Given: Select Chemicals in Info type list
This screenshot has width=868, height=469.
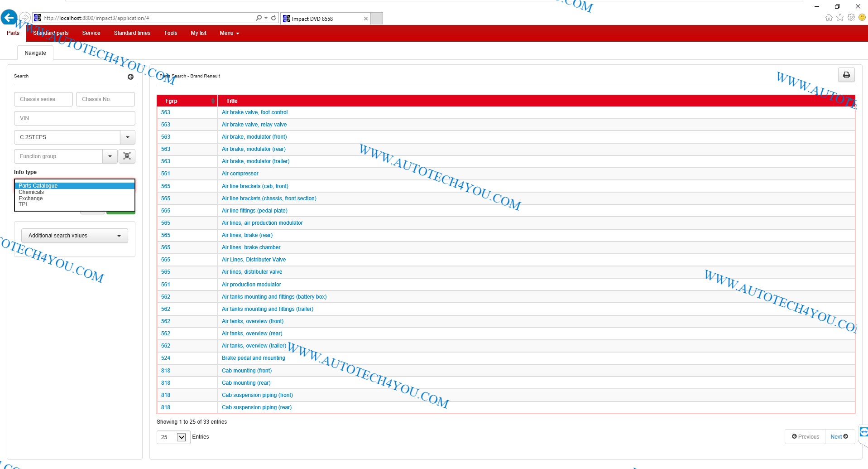Looking at the screenshot, I should (31, 192).
